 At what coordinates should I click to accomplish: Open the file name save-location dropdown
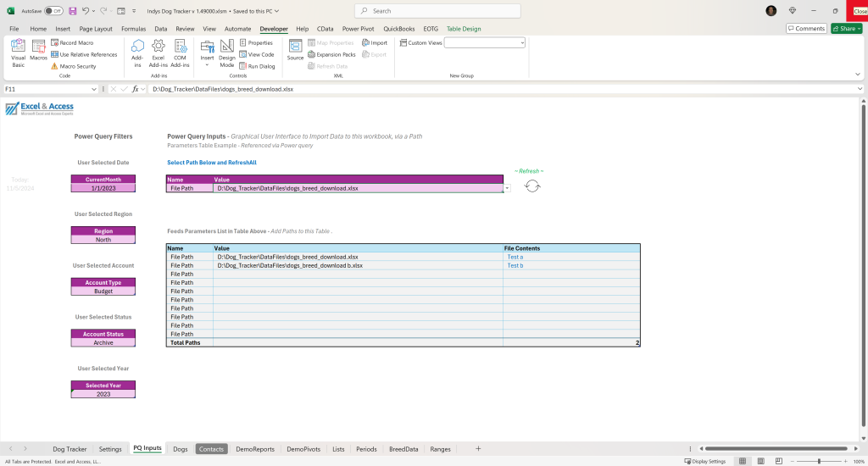click(277, 10)
